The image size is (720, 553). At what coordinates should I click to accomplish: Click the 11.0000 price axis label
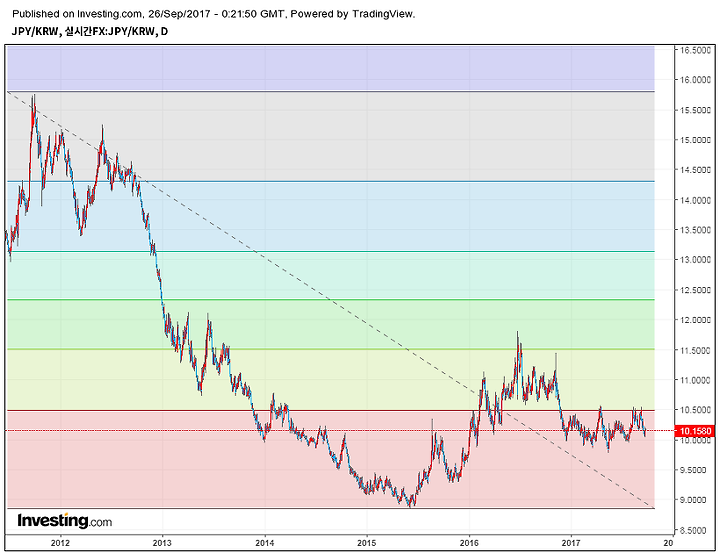click(x=696, y=380)
